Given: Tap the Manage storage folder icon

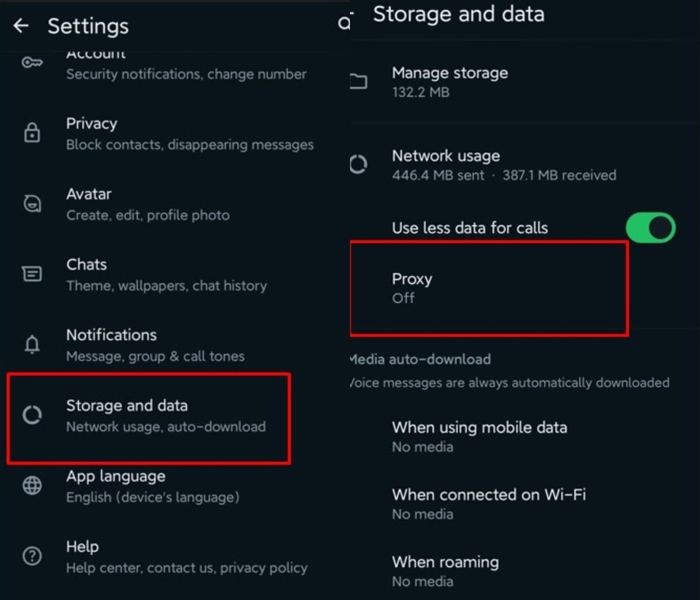Looking at the screenshot, I should pyautogui.click(x=358, y=82).
